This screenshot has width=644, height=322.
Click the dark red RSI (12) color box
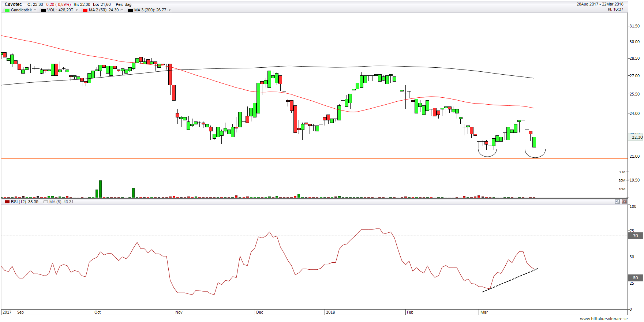7,202
